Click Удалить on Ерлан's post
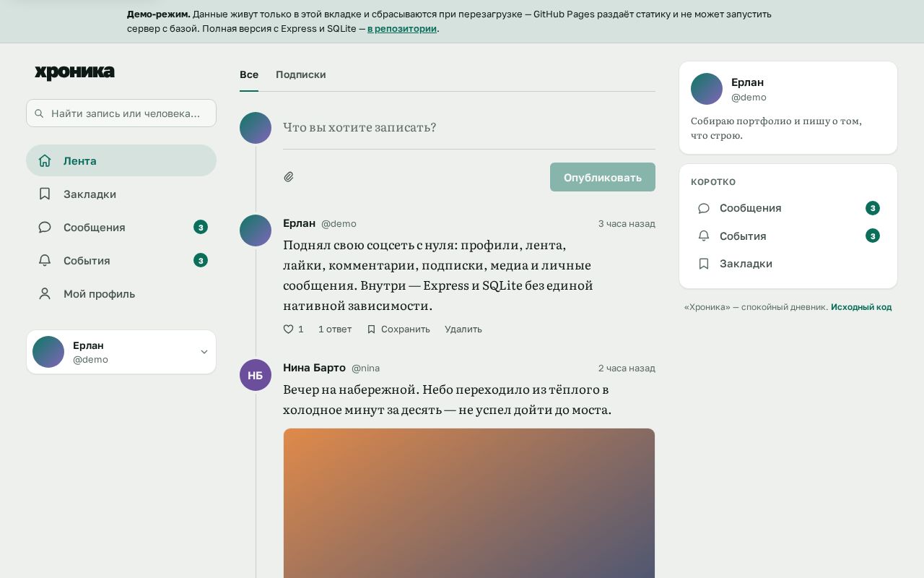Viewport: 924px width, 578px height. (463, 329)
